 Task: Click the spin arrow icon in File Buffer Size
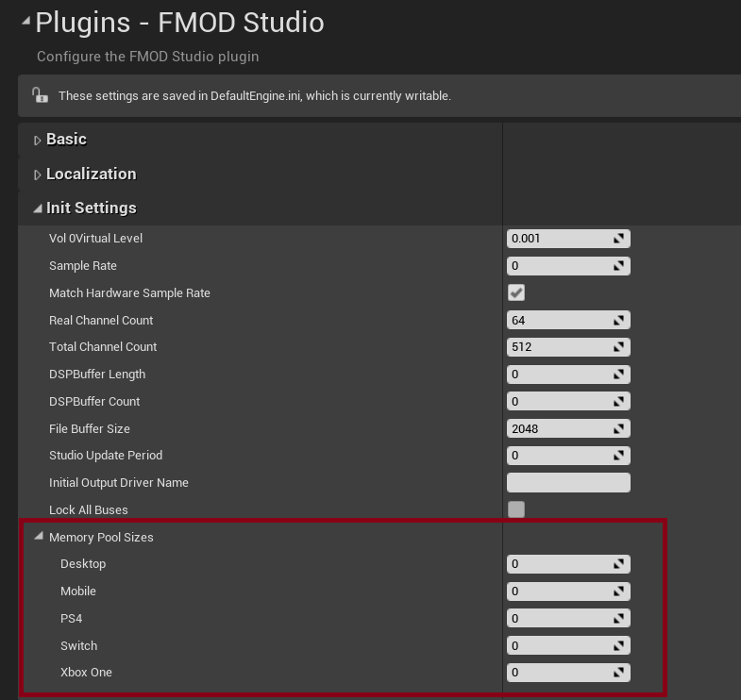[618, 429]
